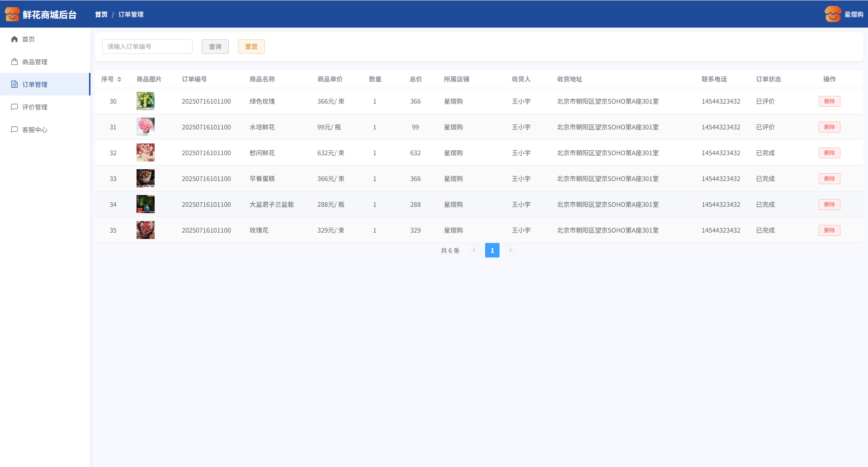Select page 1 in pagination

pyautogui.click(x=492, y=250)
